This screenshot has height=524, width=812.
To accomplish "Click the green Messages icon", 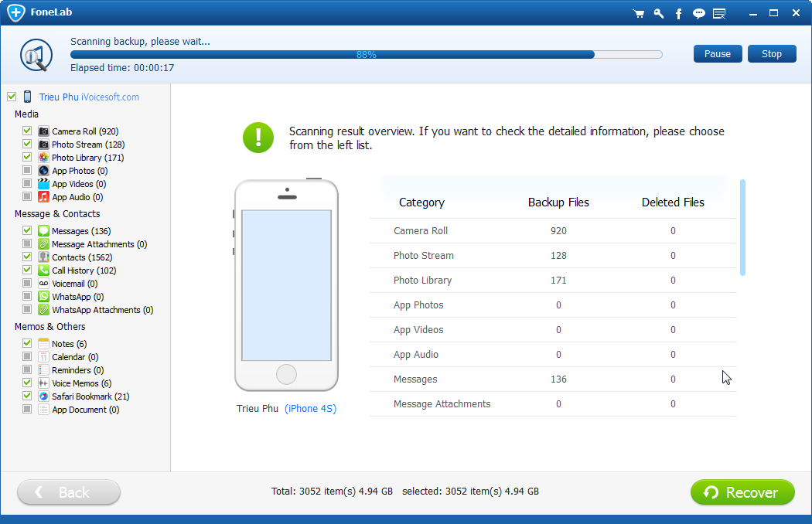I will 44,231.
